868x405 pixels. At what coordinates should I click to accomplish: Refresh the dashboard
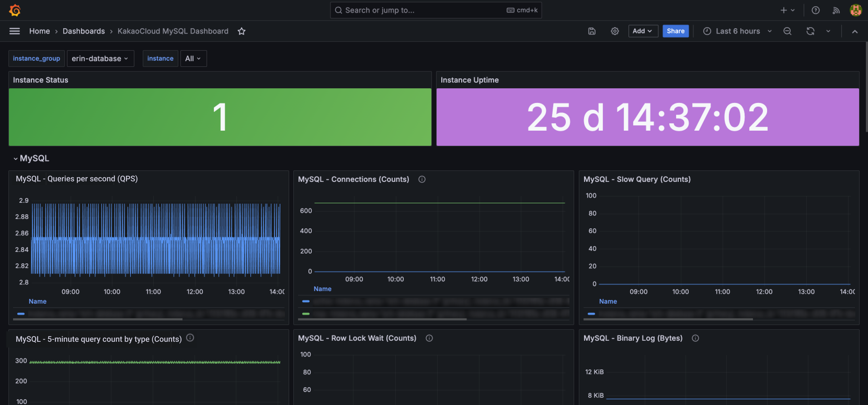(x=810, y=31)
